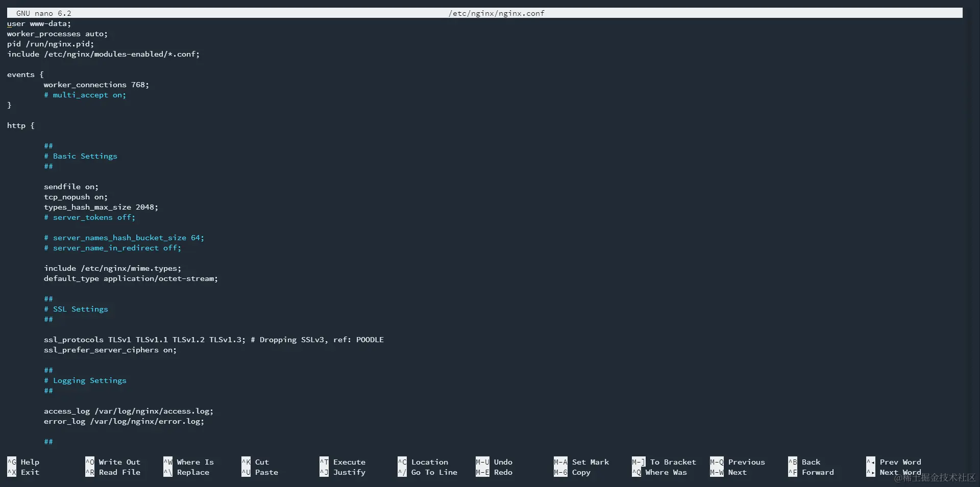Click the ^X Exit shortcut

pyautogui.click(x=23, y=472)
